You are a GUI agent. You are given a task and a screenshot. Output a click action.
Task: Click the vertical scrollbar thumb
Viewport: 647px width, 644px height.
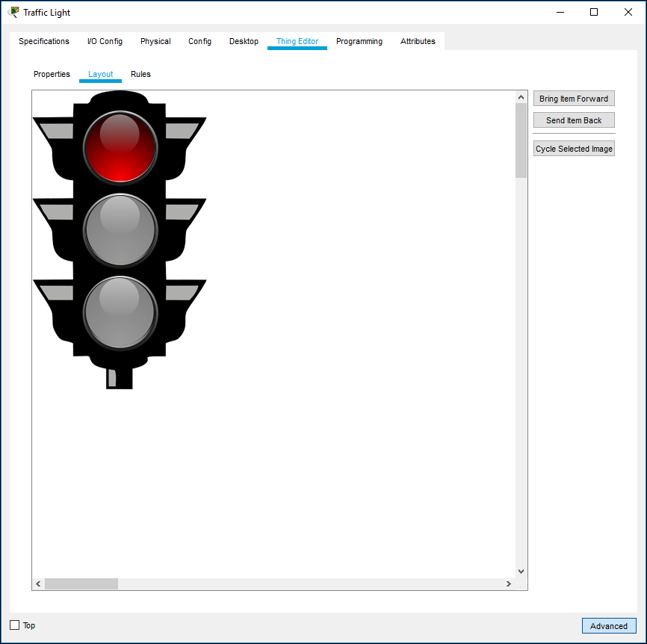521,140
